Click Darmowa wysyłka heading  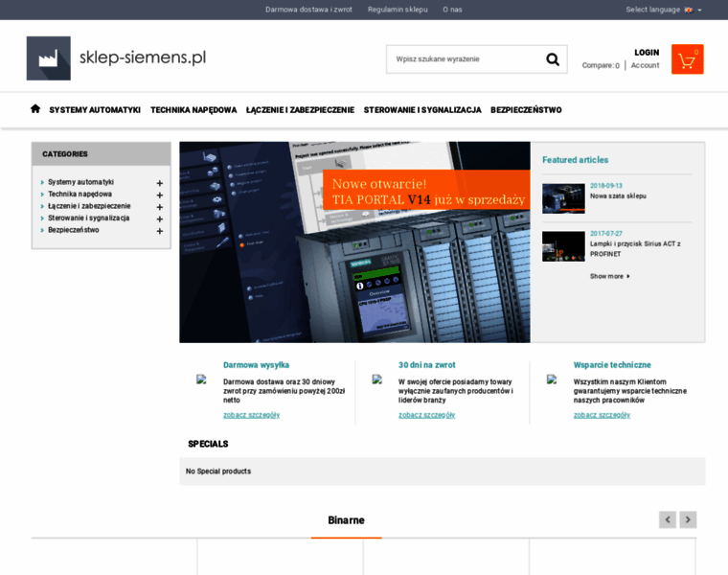(x=257, y=365)
